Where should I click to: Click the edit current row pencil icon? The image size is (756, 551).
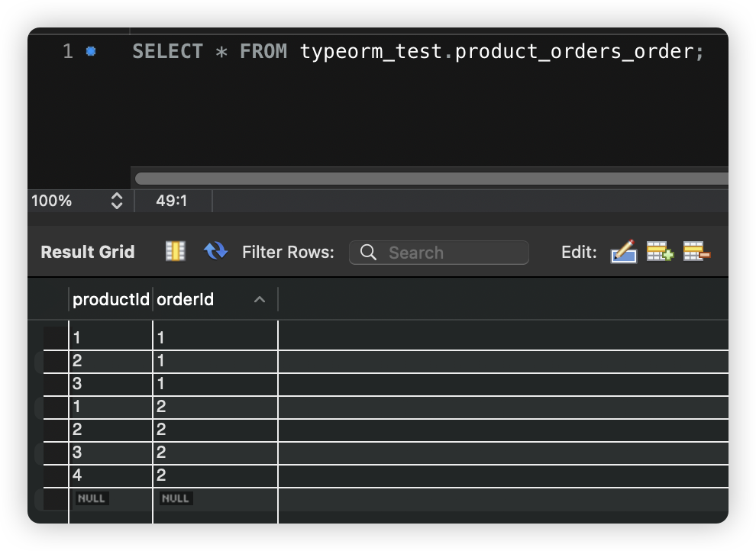click(623, 252)
